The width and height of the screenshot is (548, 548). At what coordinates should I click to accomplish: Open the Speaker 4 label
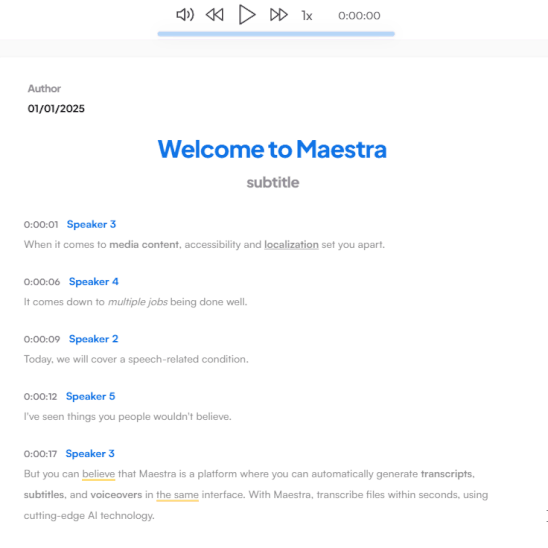pos(94,282)
